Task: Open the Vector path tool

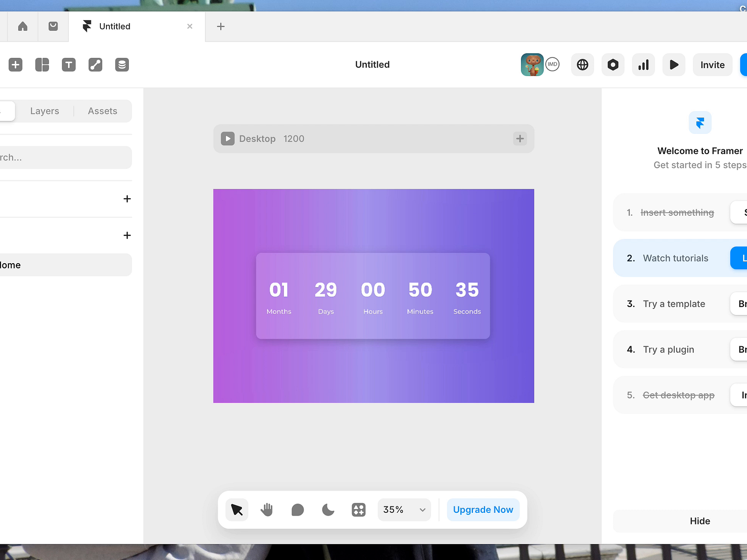Action: [95, 64]
